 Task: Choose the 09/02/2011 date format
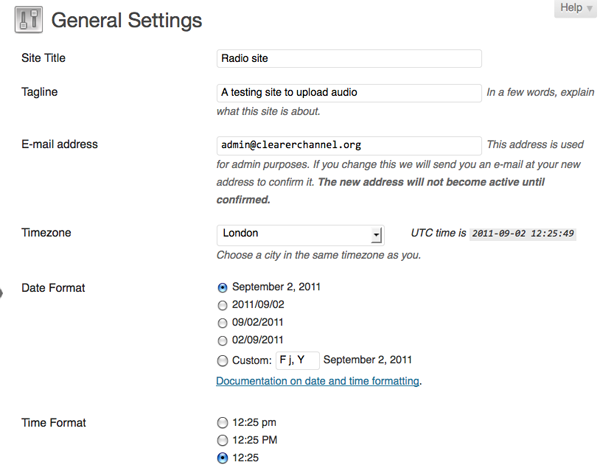click(223, 323)
